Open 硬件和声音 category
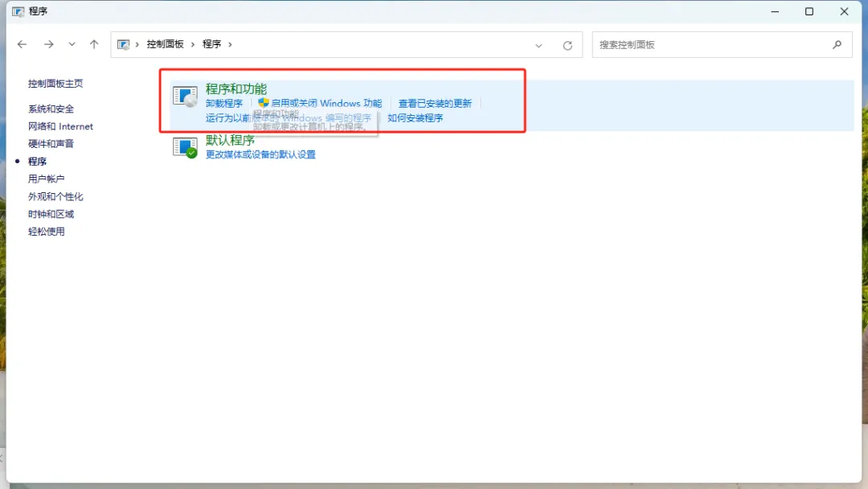Viewport: 868px width, 489px height. 51,144
